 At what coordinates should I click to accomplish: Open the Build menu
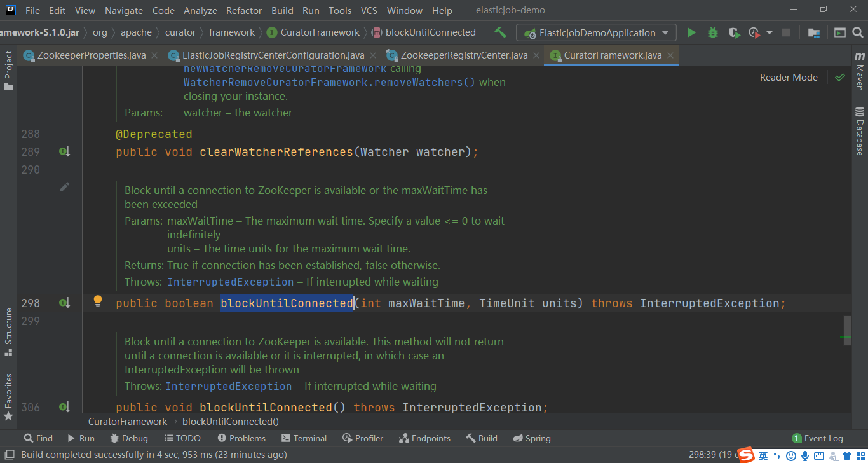pos(282,10)
